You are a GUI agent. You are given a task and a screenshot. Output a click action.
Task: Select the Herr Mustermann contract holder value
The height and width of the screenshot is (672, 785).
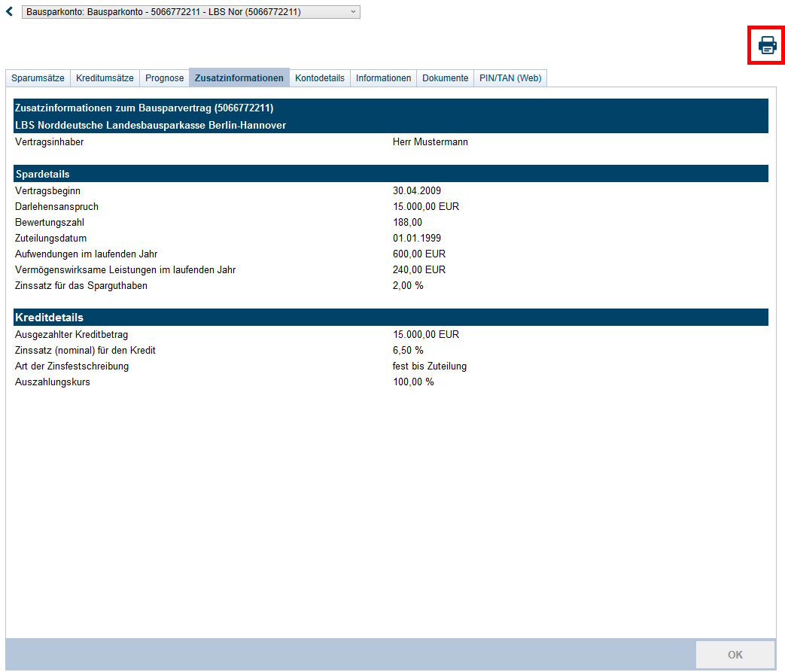[x=430, y=141]
